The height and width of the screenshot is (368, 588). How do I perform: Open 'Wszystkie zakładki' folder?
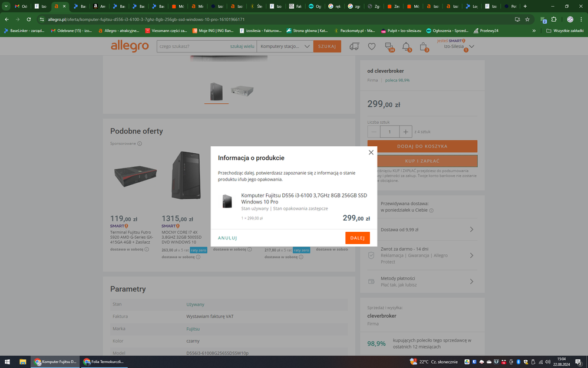565,31
